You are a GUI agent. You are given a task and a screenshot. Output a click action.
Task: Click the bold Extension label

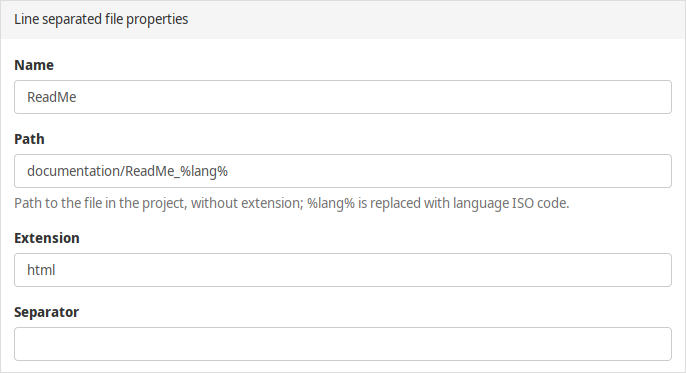point(47,238)
